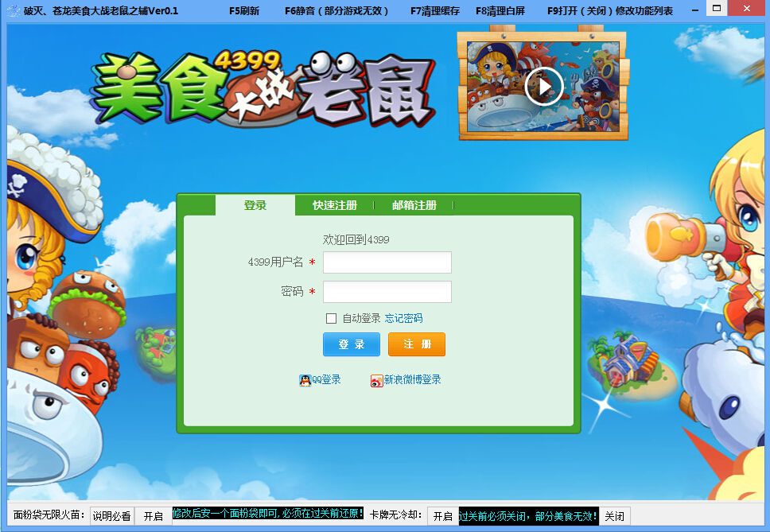Click the 欢迎回到4399 greeting text

(356, 239)
